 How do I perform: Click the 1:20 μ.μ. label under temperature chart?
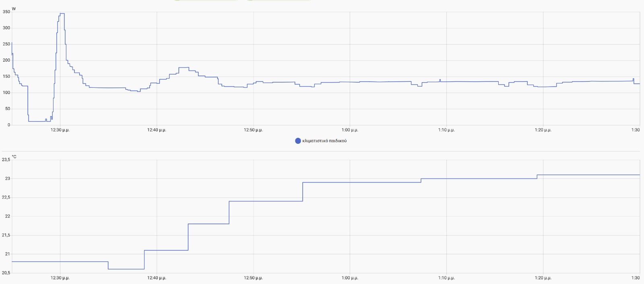[543, 278]
